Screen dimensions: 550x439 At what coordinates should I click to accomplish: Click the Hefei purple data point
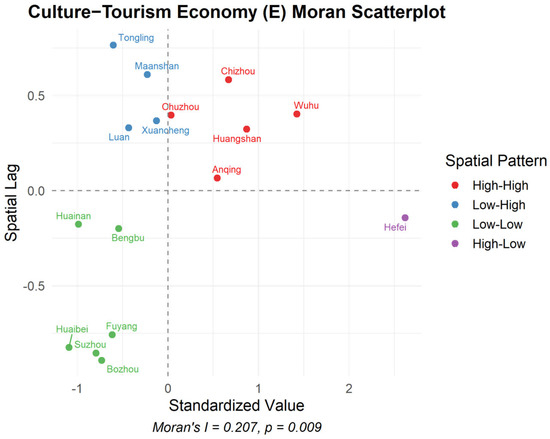pyautogui.click(x=405, y=218)
